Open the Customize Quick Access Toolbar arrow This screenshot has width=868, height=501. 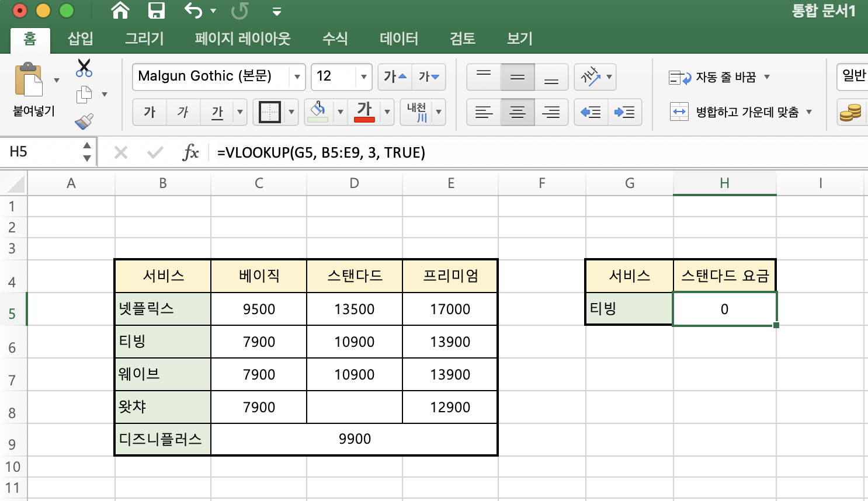pos(277,12)
